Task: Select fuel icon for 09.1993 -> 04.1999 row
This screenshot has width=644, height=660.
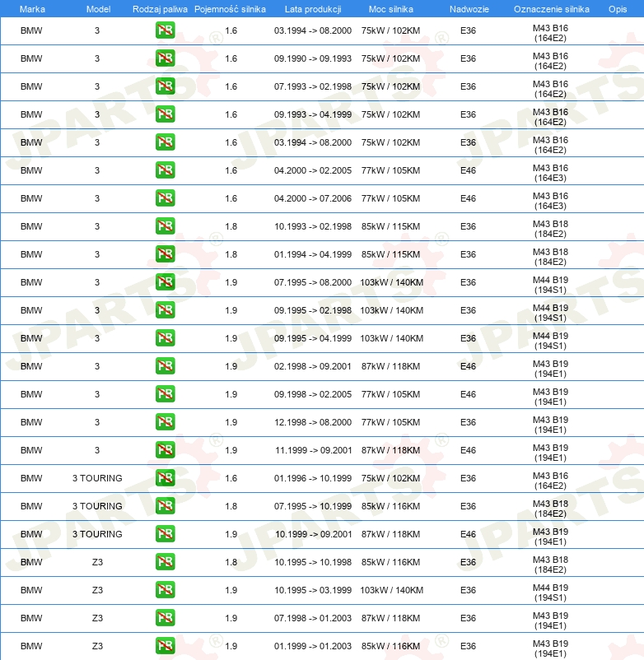Action: click(x=165, y=114)
